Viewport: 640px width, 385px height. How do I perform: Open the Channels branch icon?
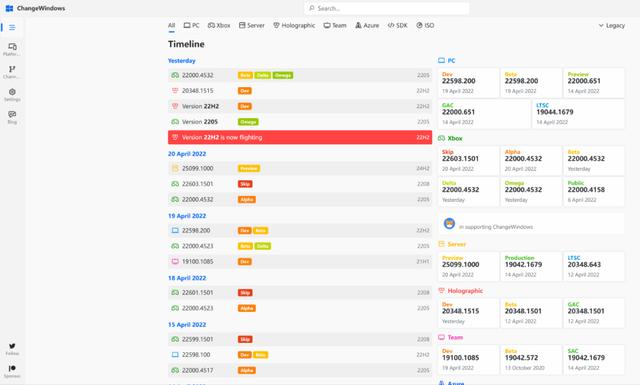(x=12, y=72)
